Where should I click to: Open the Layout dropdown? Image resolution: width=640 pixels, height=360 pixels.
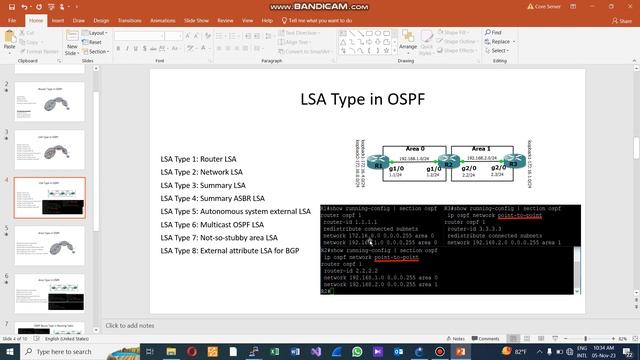tap(95, 33)
